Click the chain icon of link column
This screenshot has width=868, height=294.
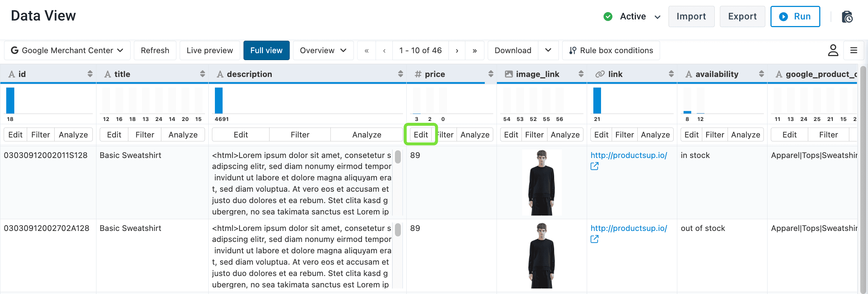pos(600,74)
